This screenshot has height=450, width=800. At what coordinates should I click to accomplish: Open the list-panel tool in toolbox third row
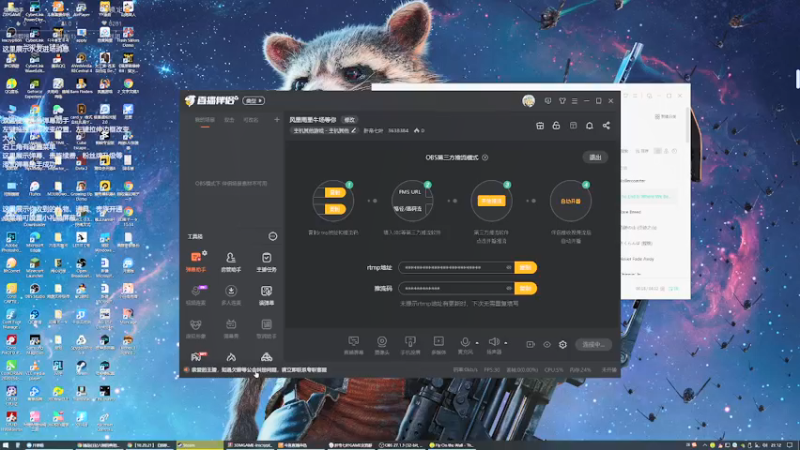(x=266, y=328)
